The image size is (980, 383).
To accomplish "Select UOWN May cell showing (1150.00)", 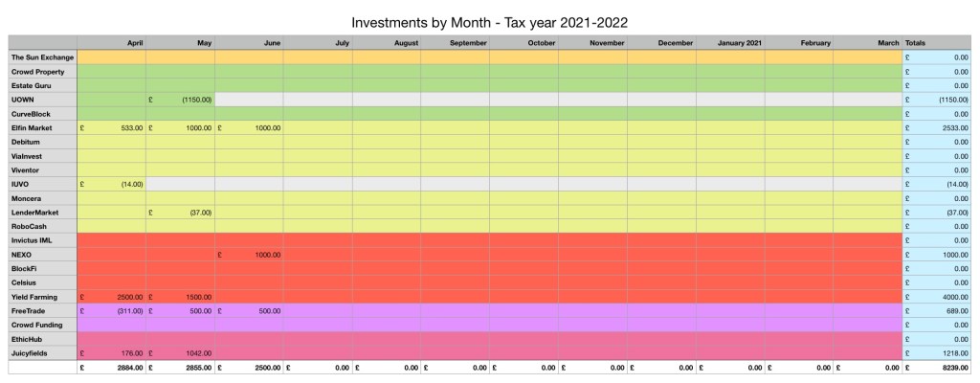I will pos(180,100).
